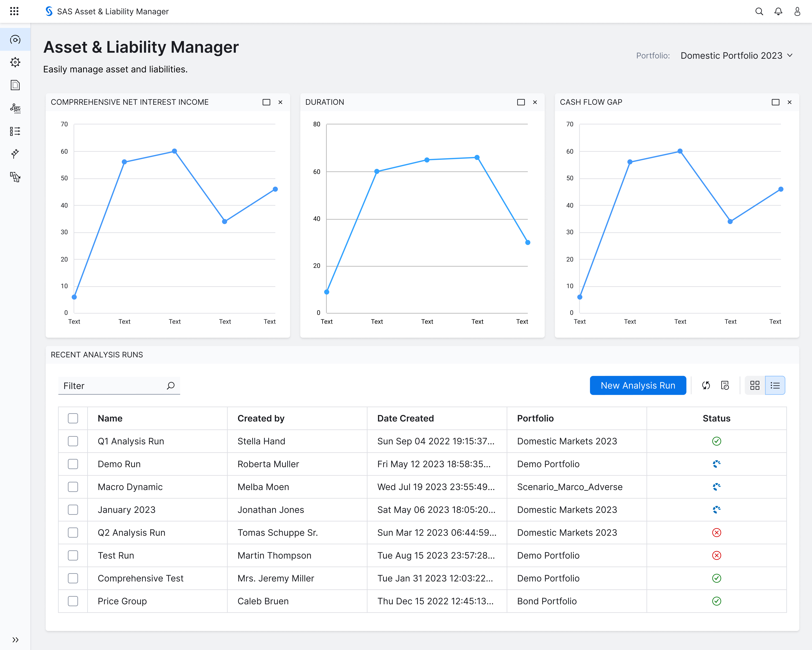Switch to grid tile view
Image resolution: width=812 pixels, height=650 pixels.
tap(755, 385)
